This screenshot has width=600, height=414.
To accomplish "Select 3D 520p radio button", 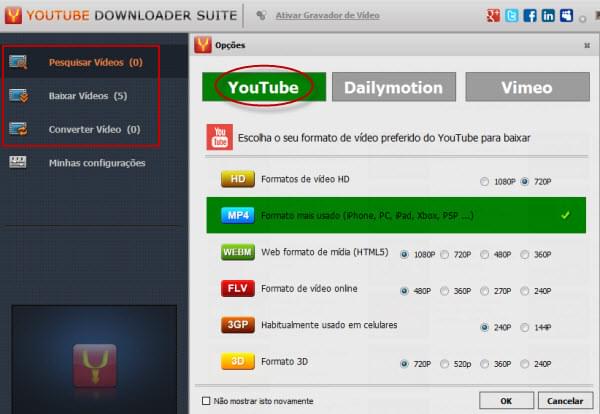I will [444, 363].
